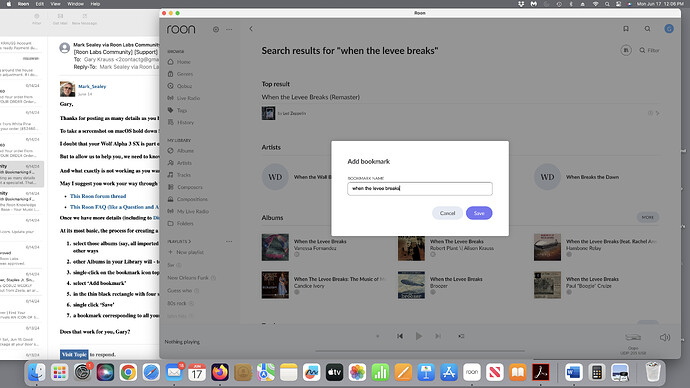Click Visit Topic button in Mail
Viewport: 690px width, 388px height.
74,355
